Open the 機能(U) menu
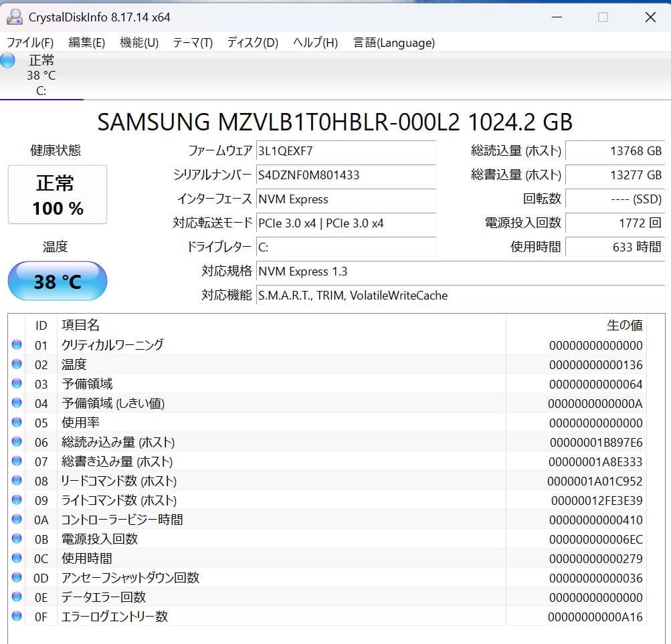This screenshot has width=671, height=644. [138, 42]
